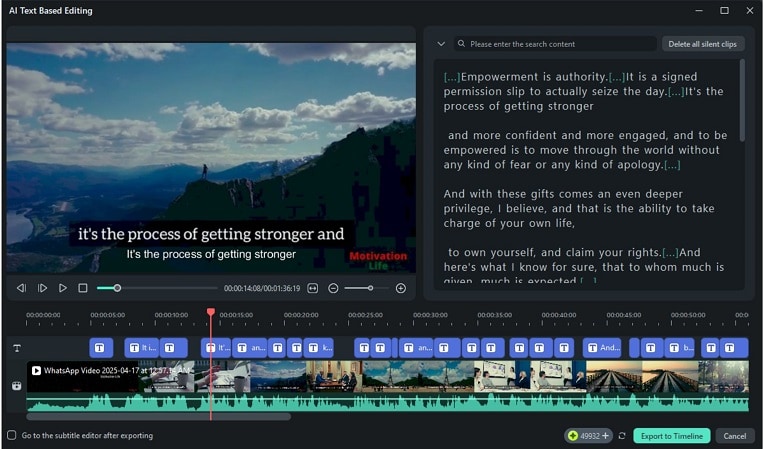Click the refresh credits icon
Viewport: 765px width, 449px height.
(x=622, y=436)
